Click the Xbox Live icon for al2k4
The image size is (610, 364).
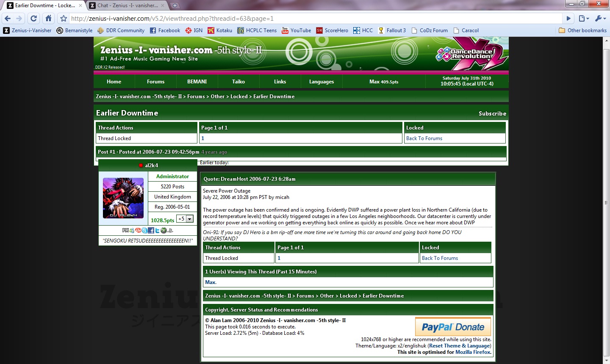(x=164, y=231)
